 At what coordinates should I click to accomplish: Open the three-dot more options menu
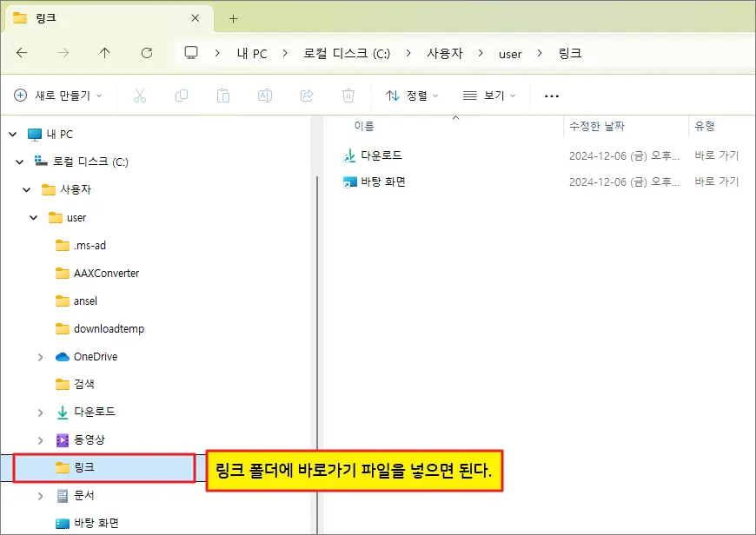552,96
